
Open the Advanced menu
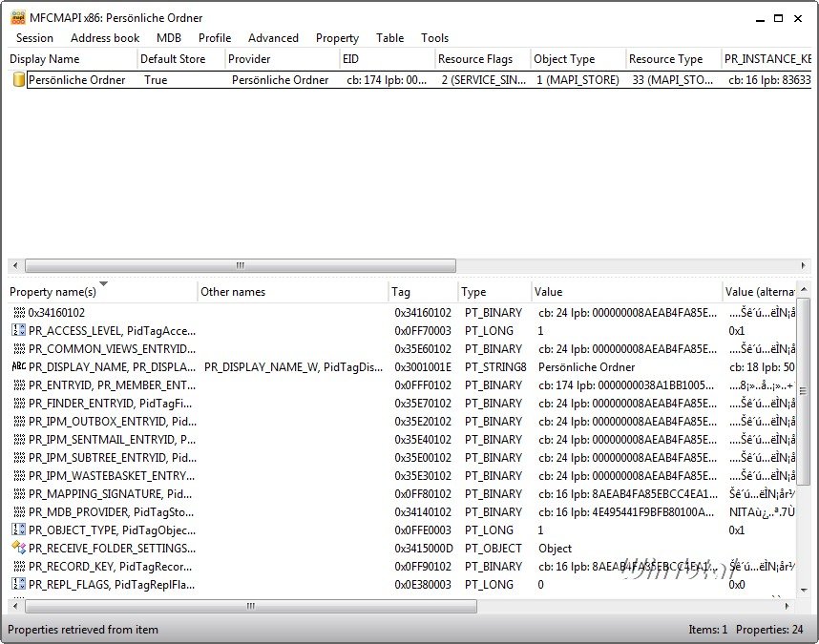(x=273, y=38)
